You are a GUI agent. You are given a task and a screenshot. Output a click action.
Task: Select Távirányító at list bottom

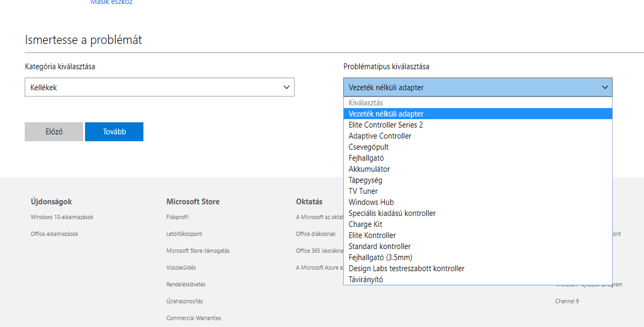366,280
